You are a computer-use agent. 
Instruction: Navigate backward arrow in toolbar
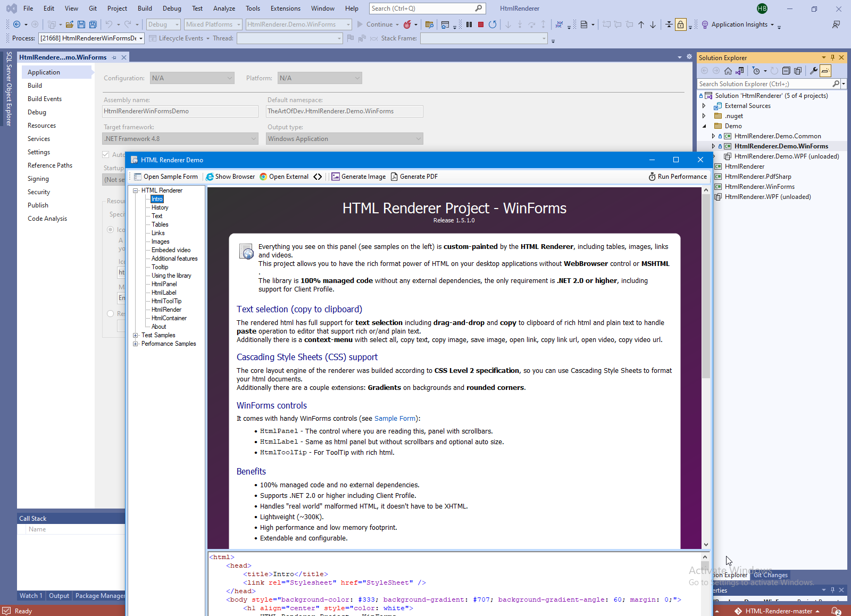point(16,24)
